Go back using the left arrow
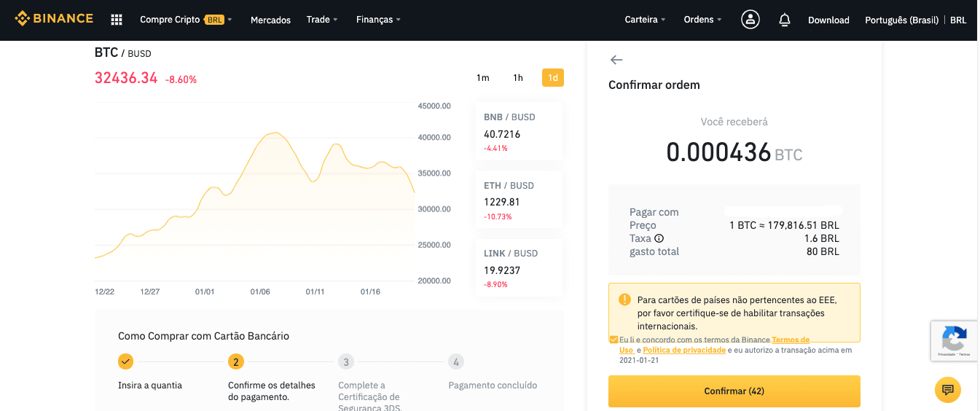 click(616, 60)
